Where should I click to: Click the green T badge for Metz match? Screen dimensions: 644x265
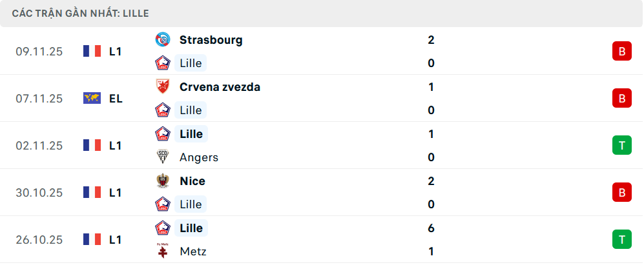621,240
